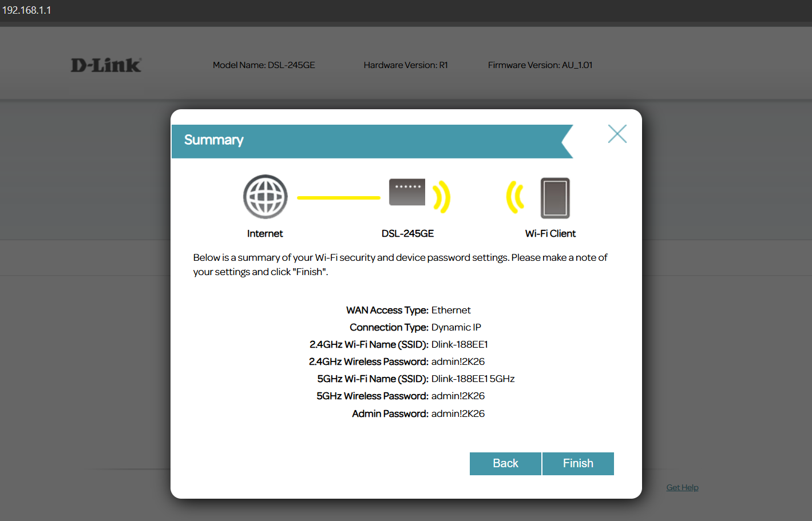812x521 pixels.
Task: Click the WAN Access Type value Ethernet
Action: (x=451, y=310)
